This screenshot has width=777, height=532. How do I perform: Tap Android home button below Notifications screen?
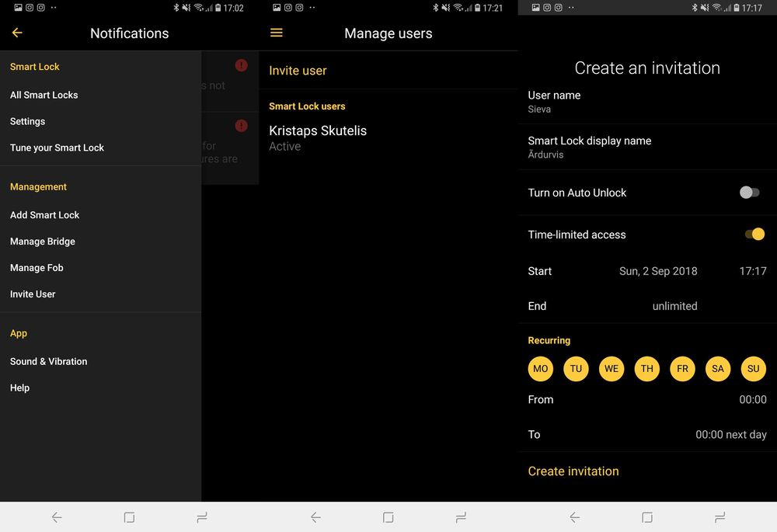tap(129, 518)
